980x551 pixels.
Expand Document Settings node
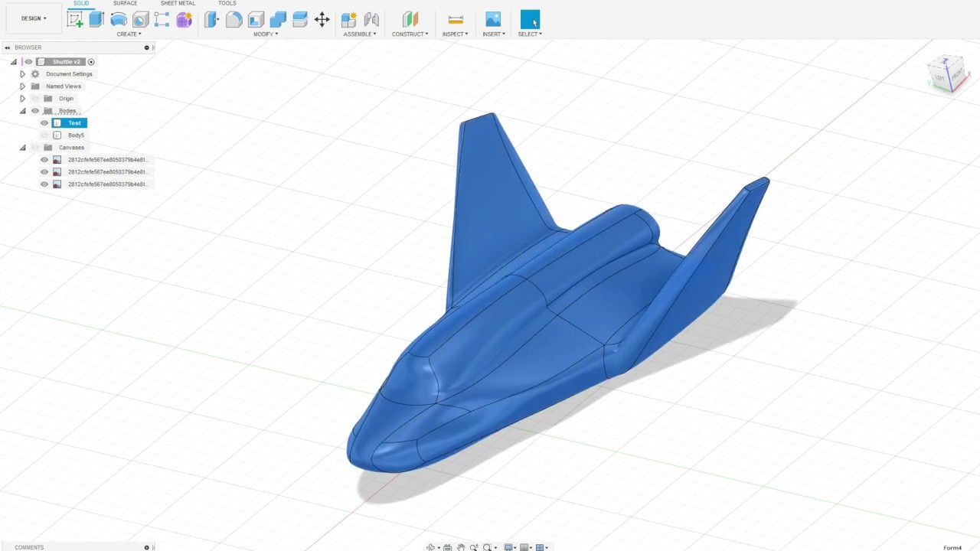(22, 74)
